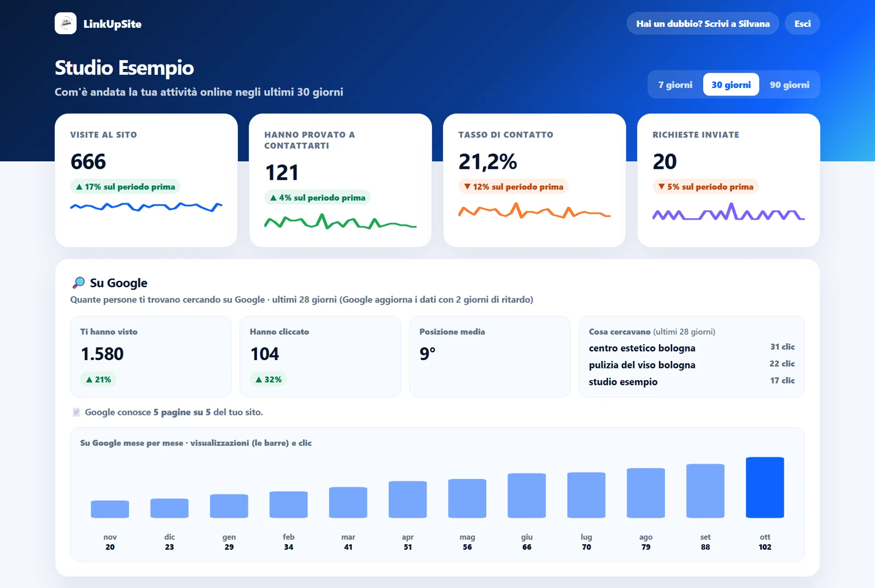Click the Ti hanno visto value 1.580
The width and height of the screenshot is (875, 588).
click(x=102, y=354)
